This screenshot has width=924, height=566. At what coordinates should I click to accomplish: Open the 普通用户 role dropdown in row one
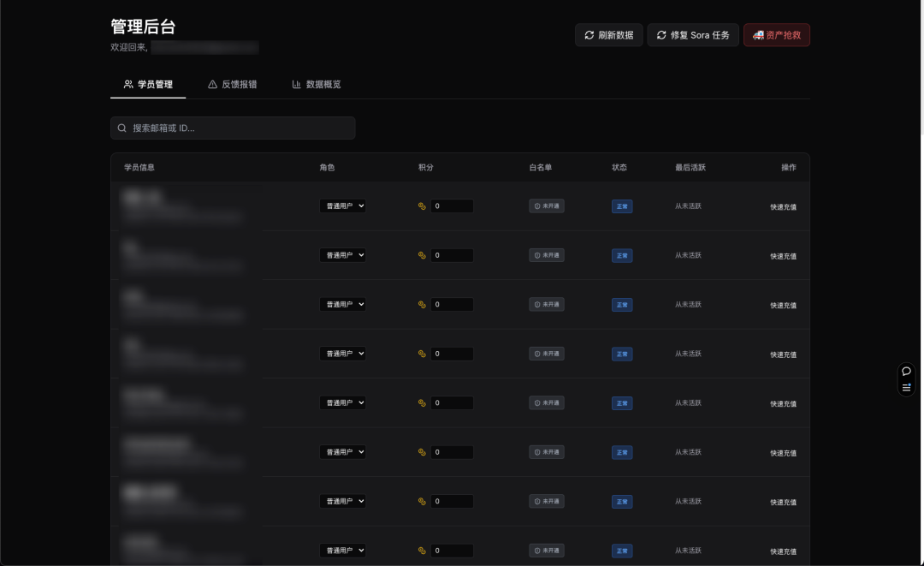click(343, 206)
